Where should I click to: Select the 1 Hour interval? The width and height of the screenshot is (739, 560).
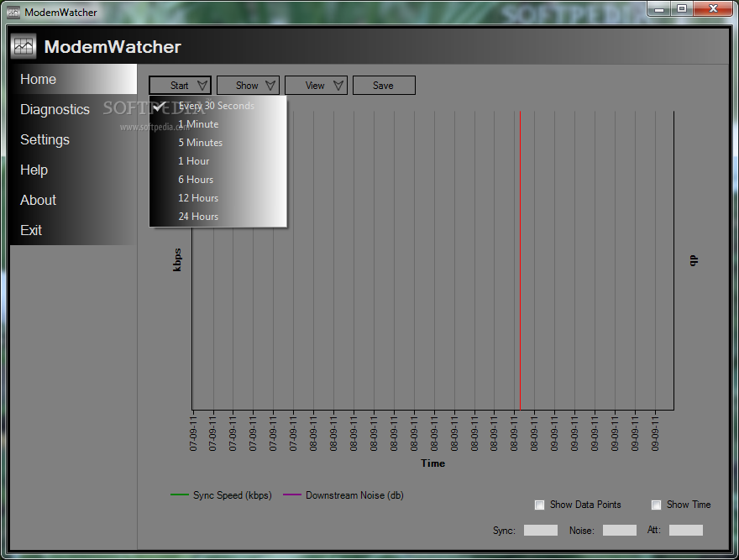tap(218, 161)
